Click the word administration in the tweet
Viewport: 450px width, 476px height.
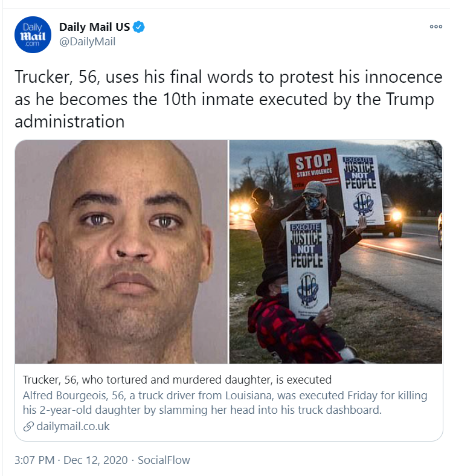[x=69, y=122]
